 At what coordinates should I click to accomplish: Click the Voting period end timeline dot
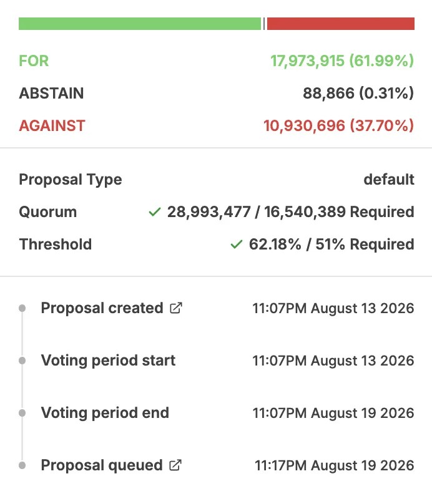point(22,413)
